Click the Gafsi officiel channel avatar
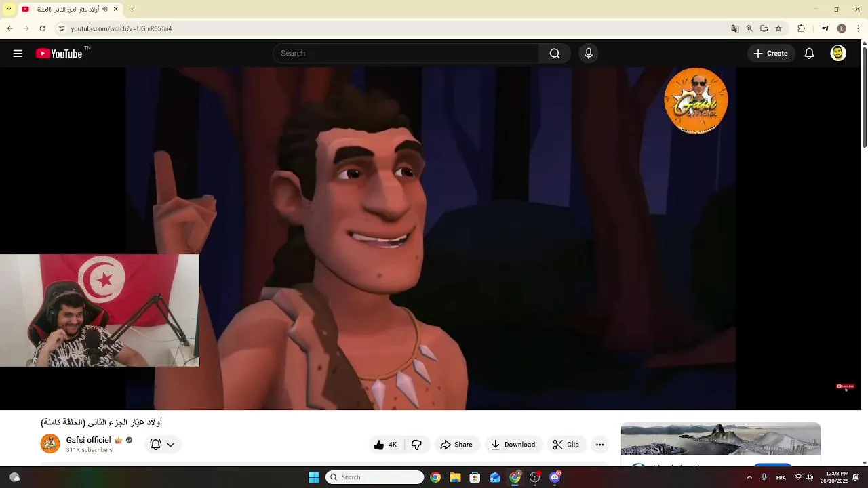 click(x=50, y=444)
